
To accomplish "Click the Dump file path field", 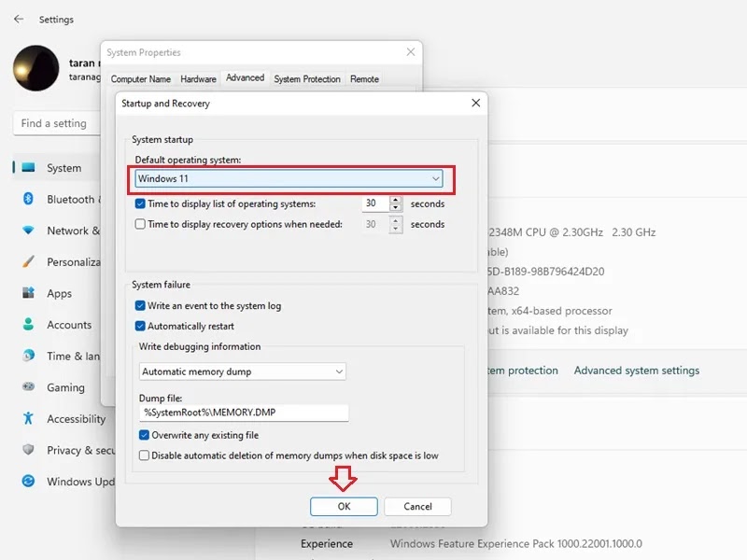I will (244, 413).
